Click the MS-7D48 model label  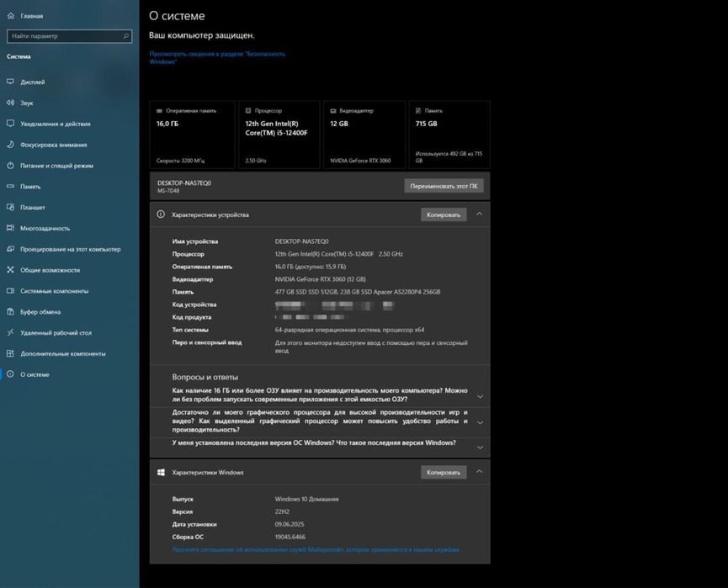point(168,191)
